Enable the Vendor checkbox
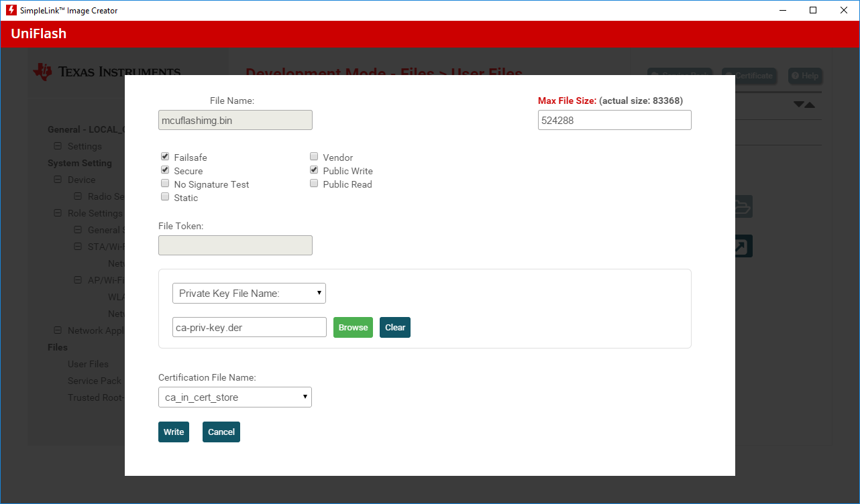This screenshot has width=860, height=504. click(x=314, y=156)
